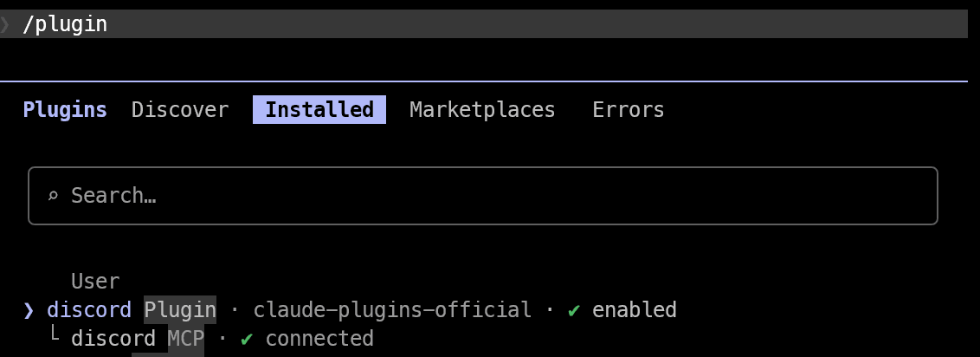Screen dimensions: 980x357
Task: Focus the Search… input field
Action: [483, 196]
